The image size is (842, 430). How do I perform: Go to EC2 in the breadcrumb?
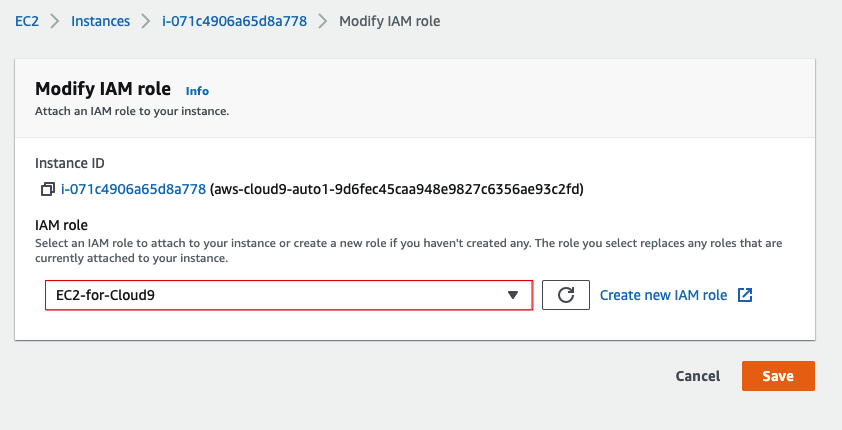pos(27,21)
